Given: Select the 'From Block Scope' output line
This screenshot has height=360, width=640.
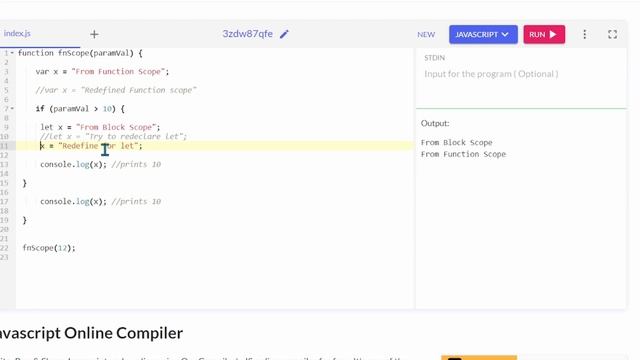Looking at the screenshot, I should [456, 142].
